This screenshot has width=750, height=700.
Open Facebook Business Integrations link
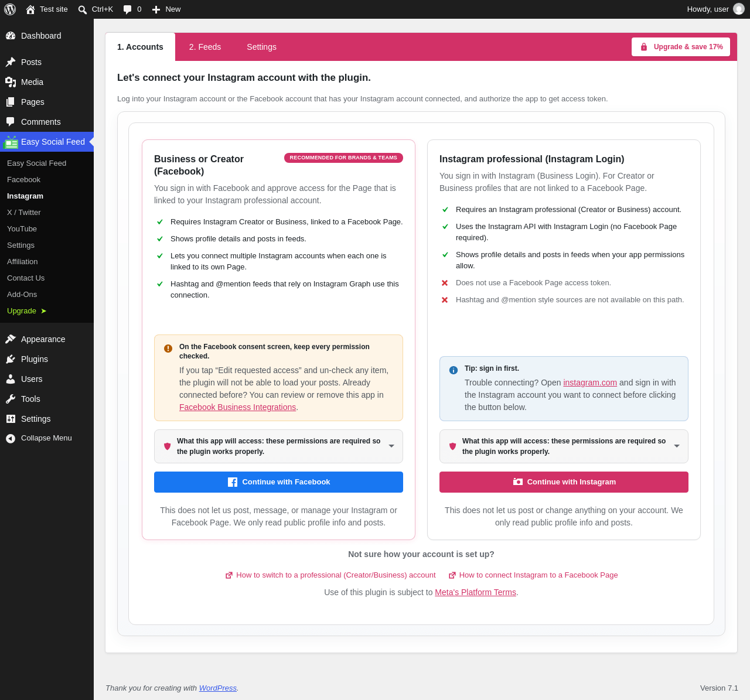(x=237, y=407)
